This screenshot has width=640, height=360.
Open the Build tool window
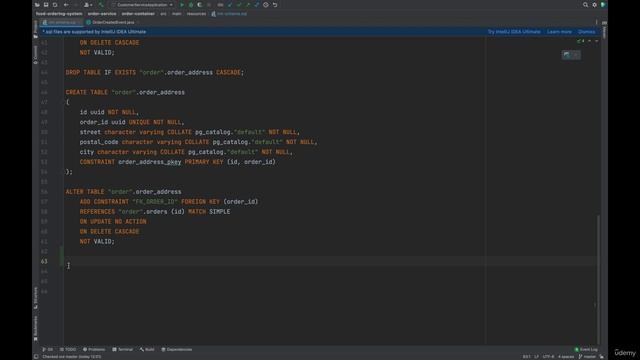pyautogui.click(x=147, y=349)
